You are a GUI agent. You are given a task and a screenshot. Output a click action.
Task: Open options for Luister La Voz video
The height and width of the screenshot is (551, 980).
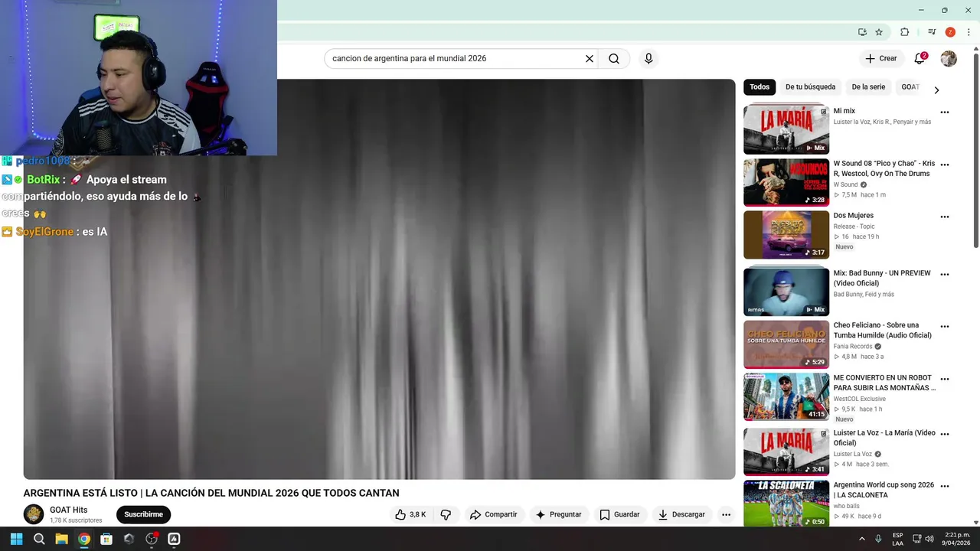pyautogui.click(x=945, y=434)
